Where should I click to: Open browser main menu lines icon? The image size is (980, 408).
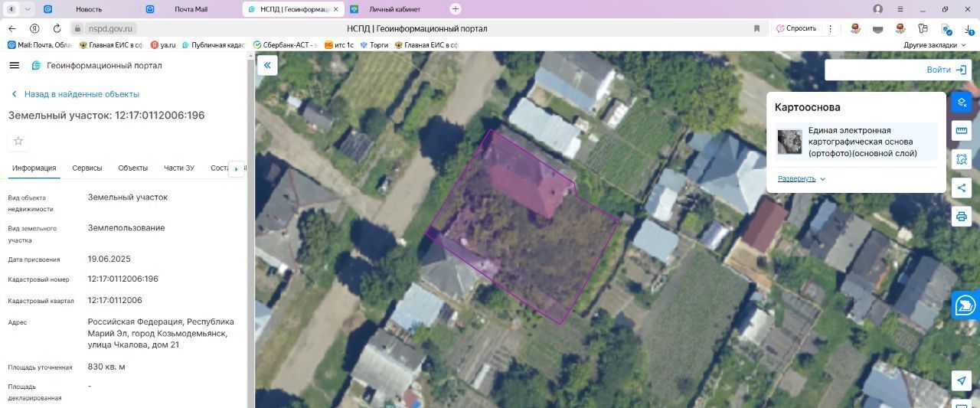(x=900, y=9)
